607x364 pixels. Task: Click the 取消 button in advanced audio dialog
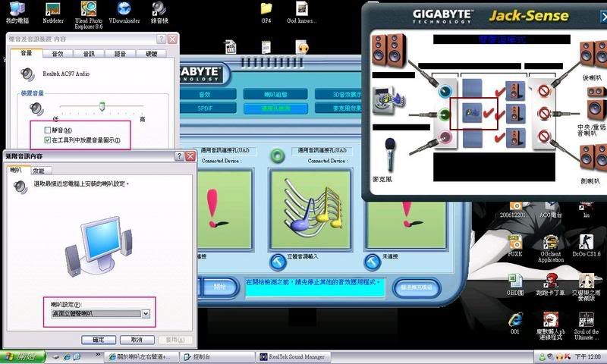(x=137, y=340)
